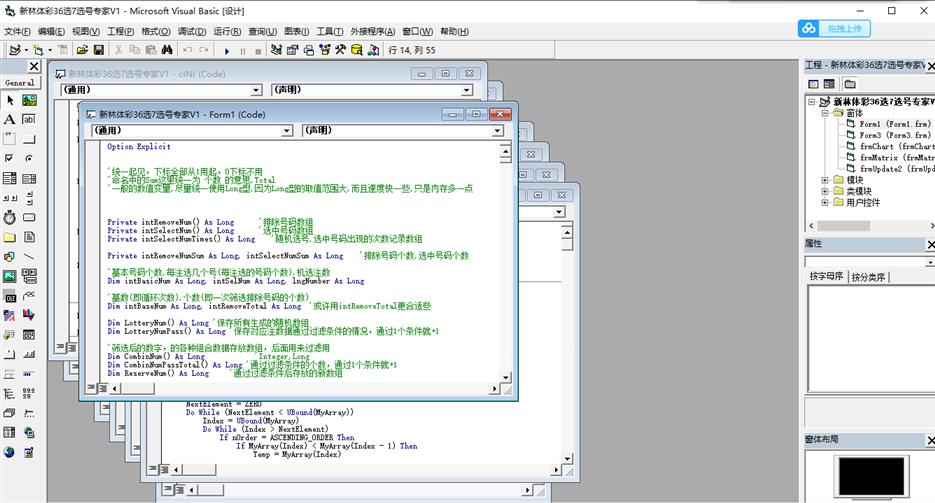The image size is (935, 503).
Task: Click the Form1 code window scroll-down arrow
Action: pos(506,377)
